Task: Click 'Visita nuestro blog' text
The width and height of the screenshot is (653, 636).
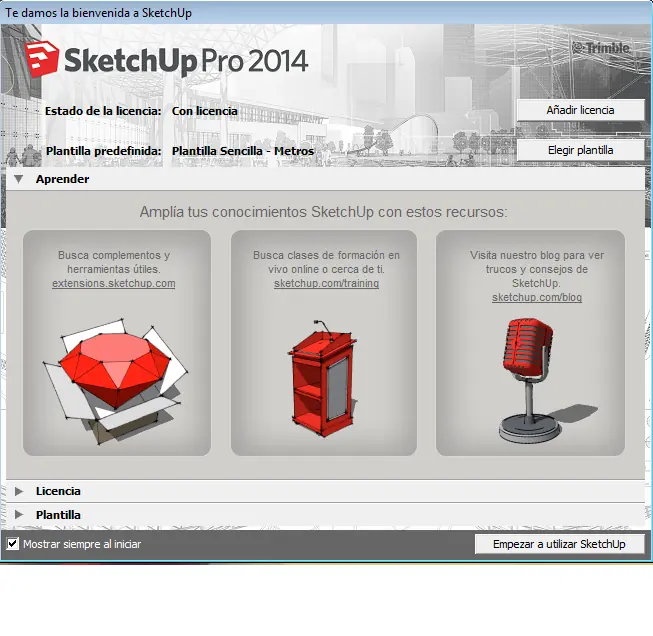Action: 537,269
